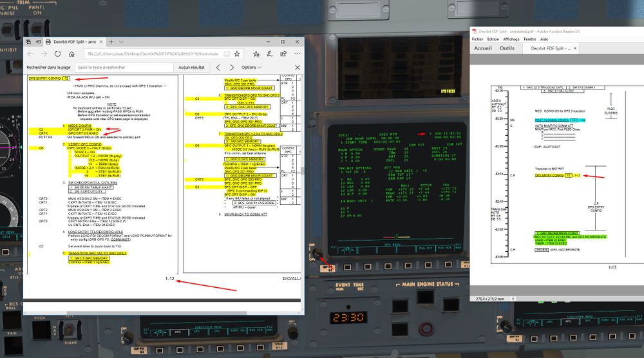Toggle reading view icon in address bar

coord(227,54)
